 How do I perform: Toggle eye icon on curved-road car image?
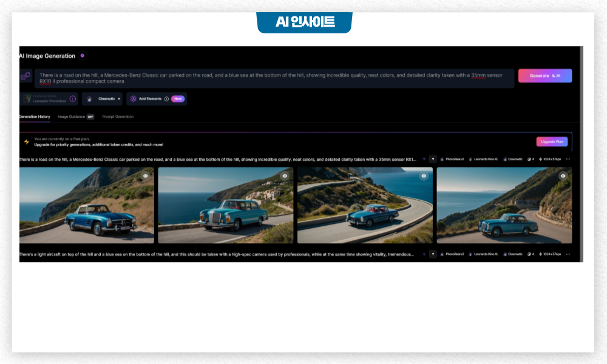[424, 175]
